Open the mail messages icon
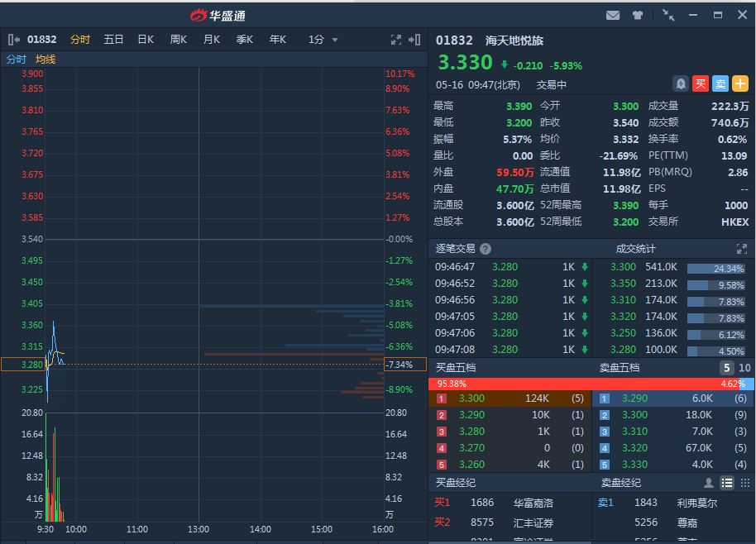This screenshot has height=544, width=756. 613,15
